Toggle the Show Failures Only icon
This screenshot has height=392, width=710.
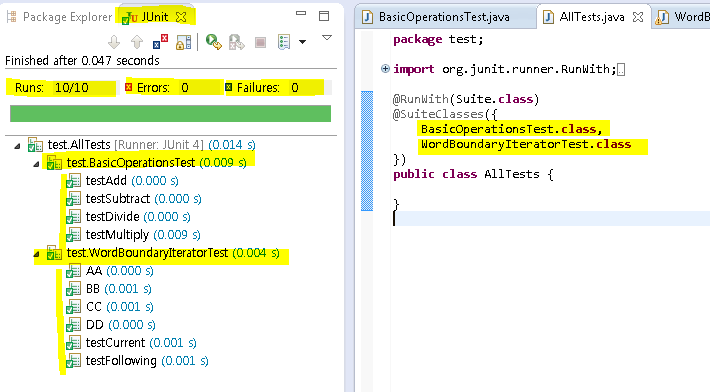tap(160, 42)
